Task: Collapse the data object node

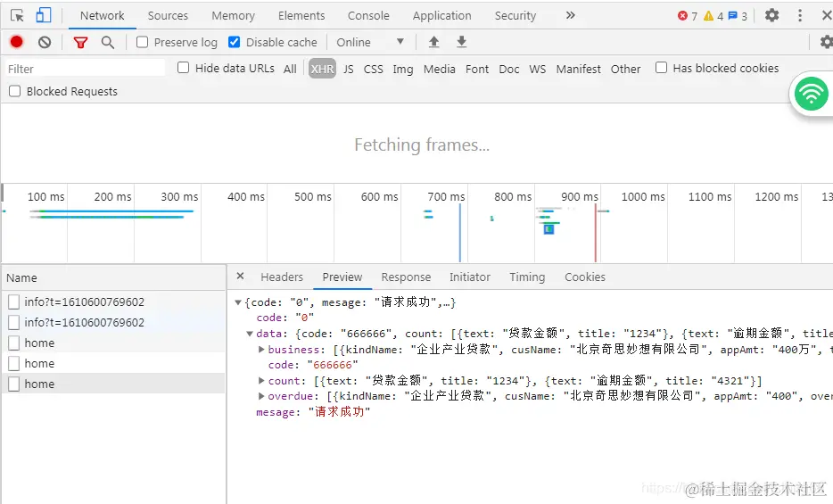Action: coord(249,334)
